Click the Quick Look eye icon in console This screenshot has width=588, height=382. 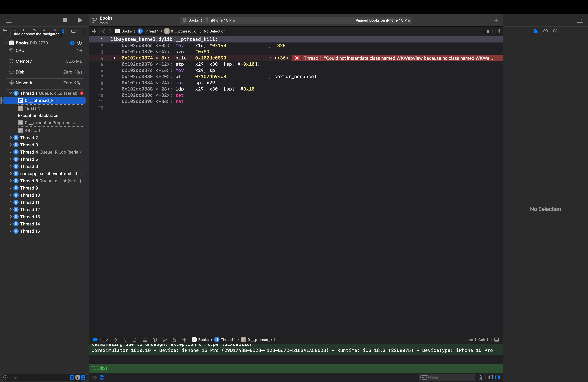tap(94, 377)
